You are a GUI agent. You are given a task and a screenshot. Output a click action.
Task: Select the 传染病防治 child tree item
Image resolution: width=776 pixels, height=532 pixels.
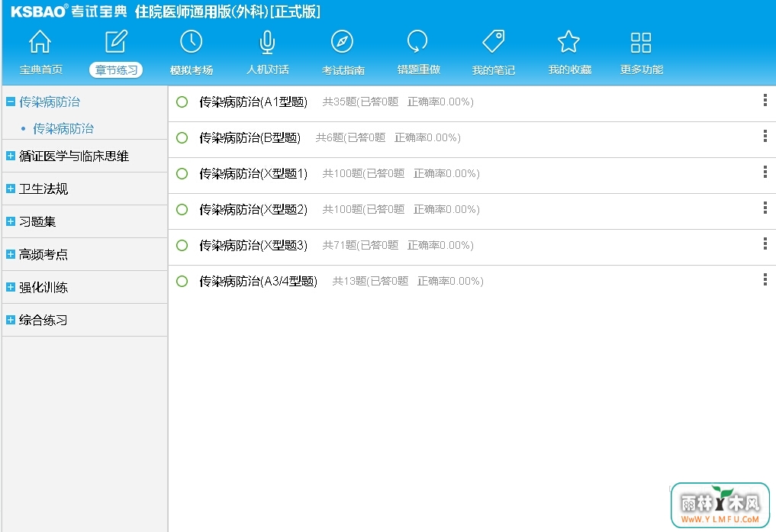pyautogui.click(x=63, y=129)
